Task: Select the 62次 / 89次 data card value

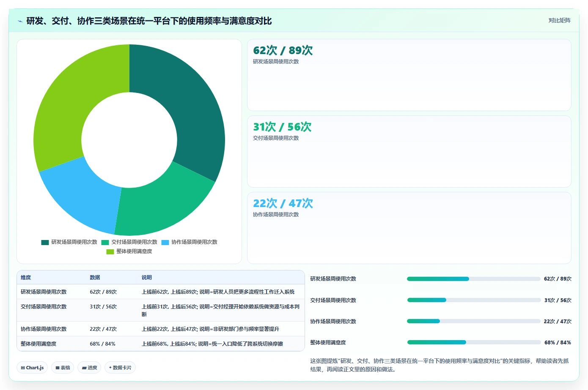Action: (283, 50)
